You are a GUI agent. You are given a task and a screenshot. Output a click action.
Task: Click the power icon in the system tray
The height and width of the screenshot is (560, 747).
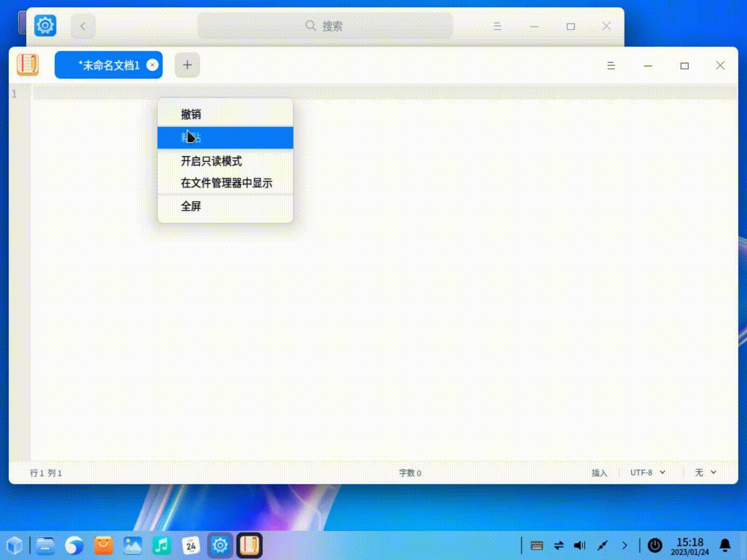[x=655, y=545]
